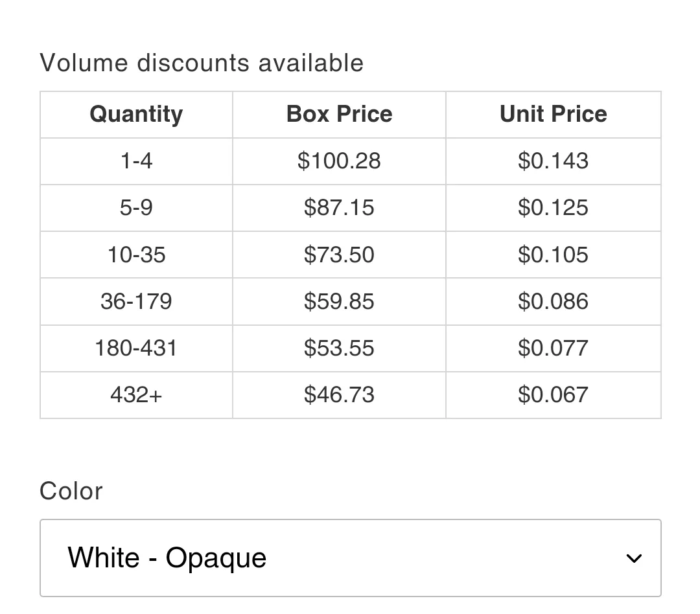Click the $46.73 box price cell

point(339,394)
